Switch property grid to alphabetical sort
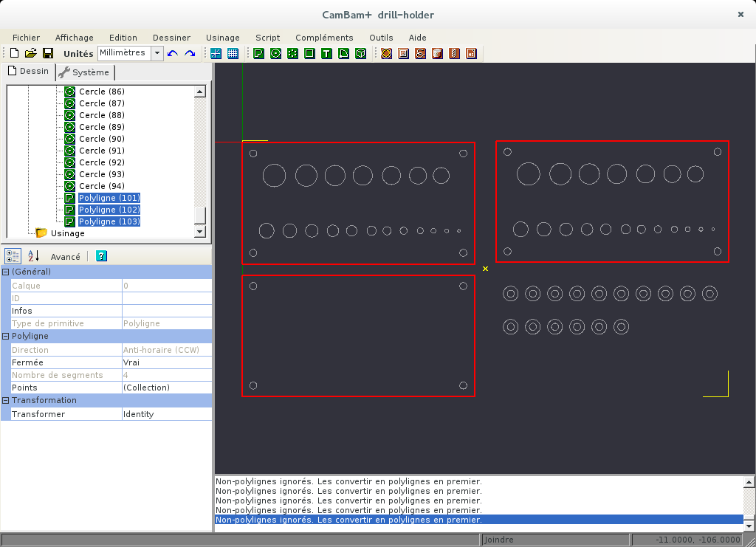The height and width of the screenshot is (547, 756). pos(33,256)
